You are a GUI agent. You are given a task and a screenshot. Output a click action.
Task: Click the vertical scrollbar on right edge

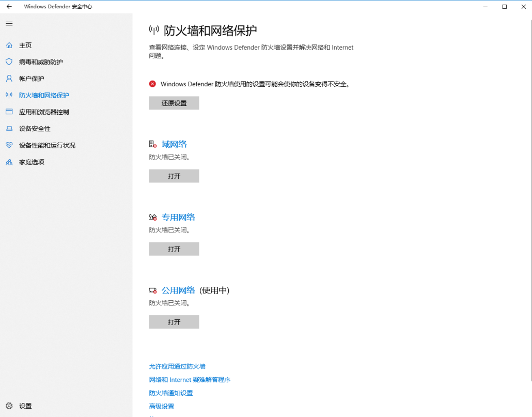point(530,200)
